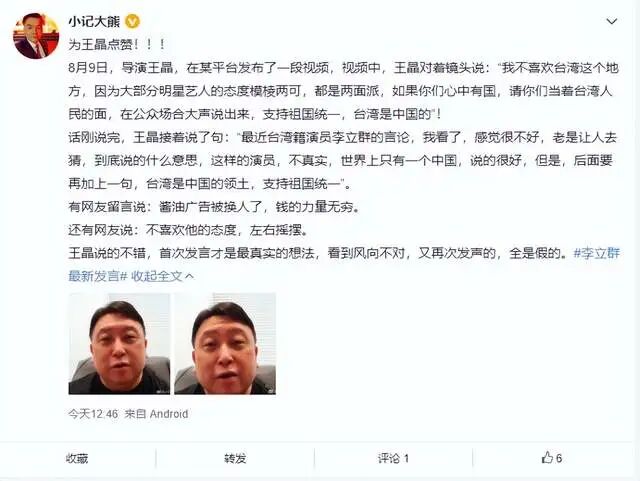The height and width of the screenshot is (481, 640).
Task: Open the #李立群 hashtag link
Action: pos(596,253)
